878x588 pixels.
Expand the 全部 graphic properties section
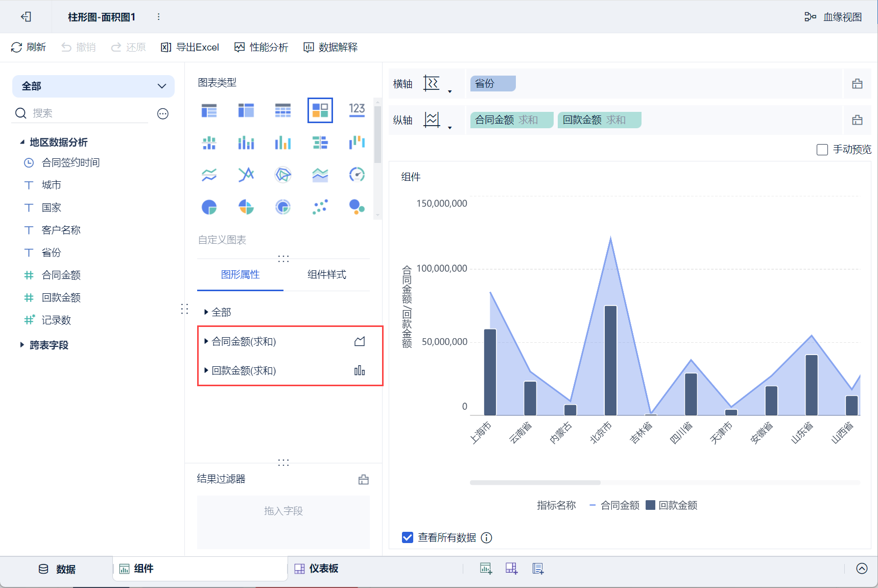pyautogui.click(x=206, y=312)
